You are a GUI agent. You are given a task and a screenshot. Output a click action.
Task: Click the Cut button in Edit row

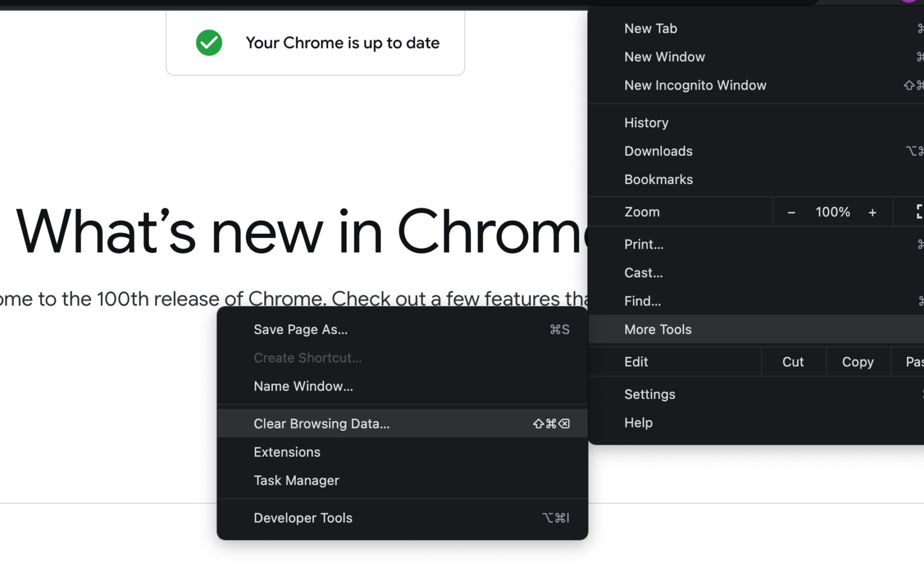click(x=793, y=362)
